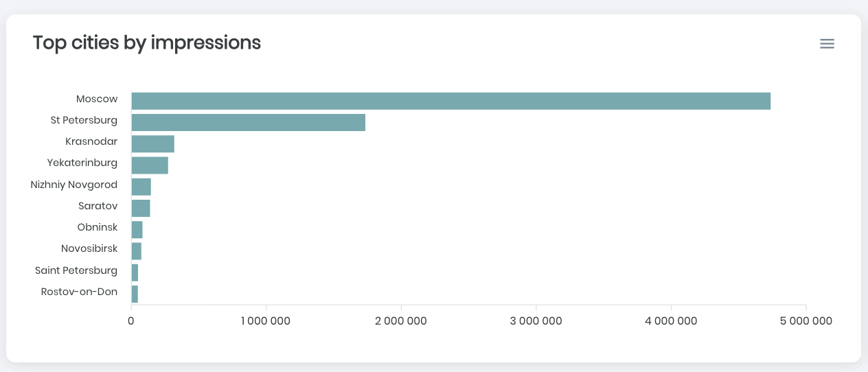Click the Rostov-on-Don axis label

[79, 292]
